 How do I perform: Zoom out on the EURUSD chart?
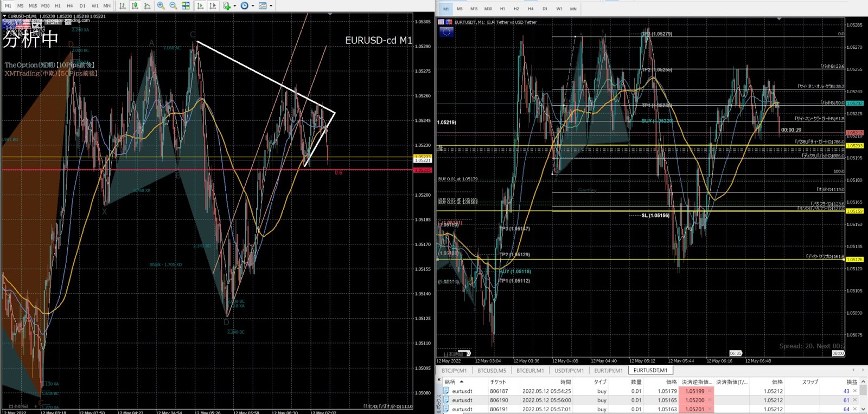click(174, 5)
